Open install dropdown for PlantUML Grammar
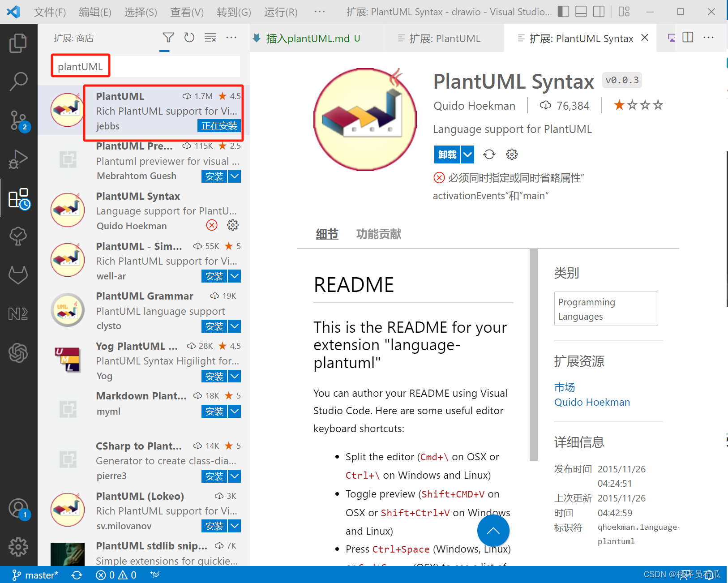Viewport: 728px width, 583px height. 235,326
